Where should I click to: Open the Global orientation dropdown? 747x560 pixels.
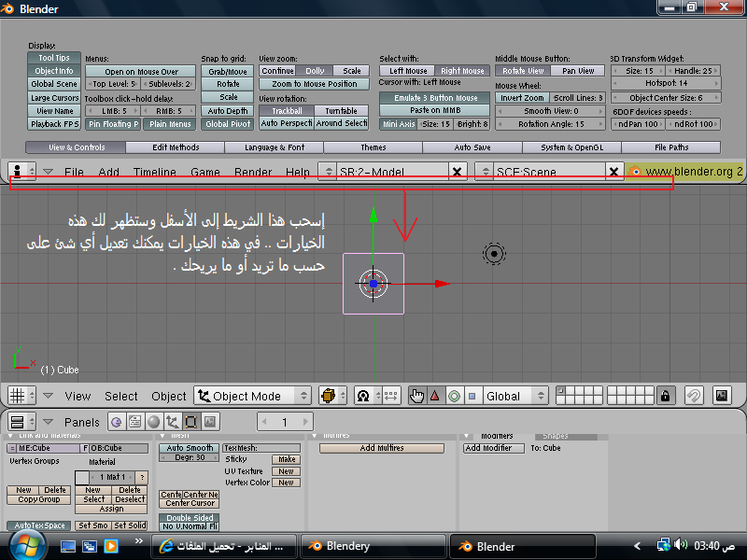tap(514, 396)
